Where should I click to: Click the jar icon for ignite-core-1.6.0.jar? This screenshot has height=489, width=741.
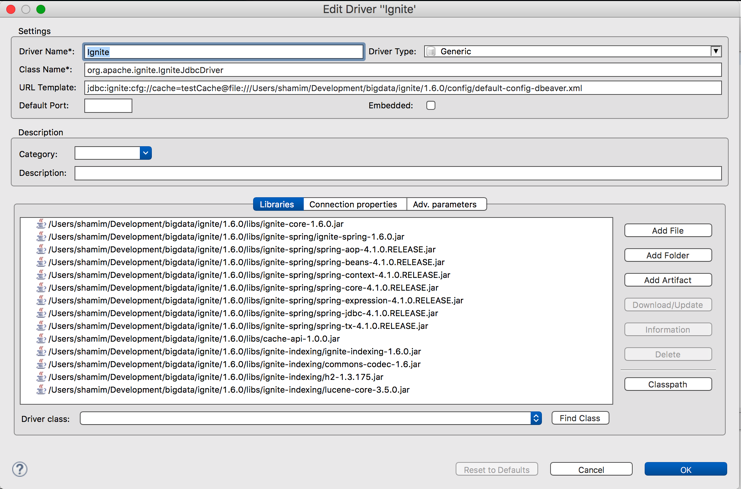coord(41,224)
